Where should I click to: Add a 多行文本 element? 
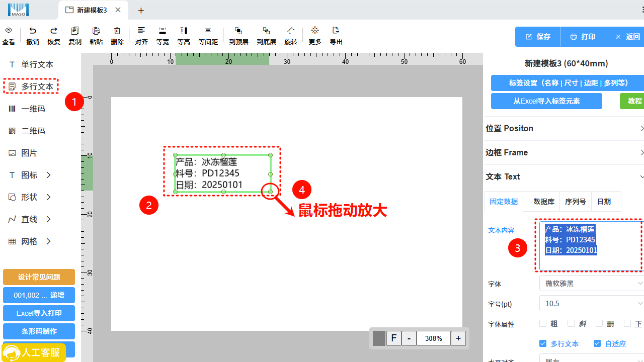pos(31,86)
